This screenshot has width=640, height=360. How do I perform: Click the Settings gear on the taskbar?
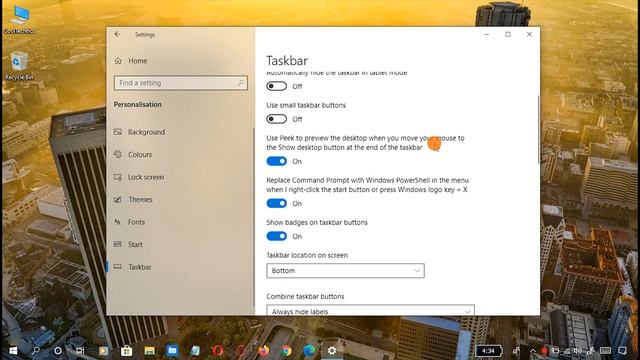[332, 351]
